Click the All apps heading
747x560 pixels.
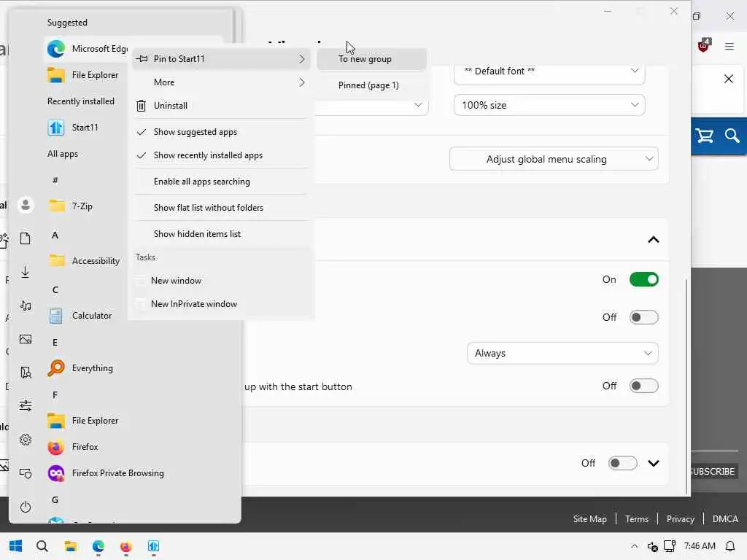[63, 154]
